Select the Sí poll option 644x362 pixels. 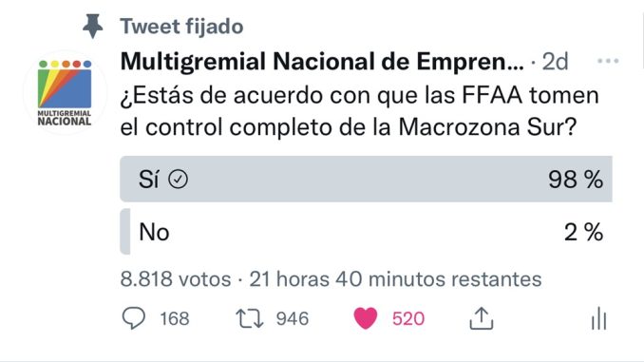pyautogui.click(x=366, y=180)
